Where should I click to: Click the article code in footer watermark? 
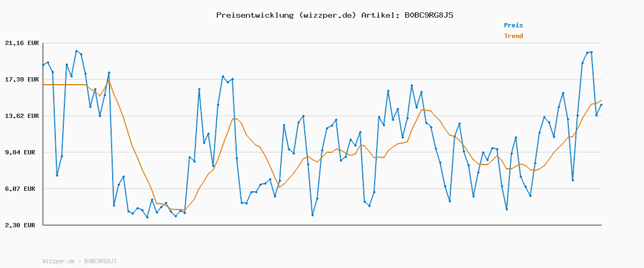(99, 261)
